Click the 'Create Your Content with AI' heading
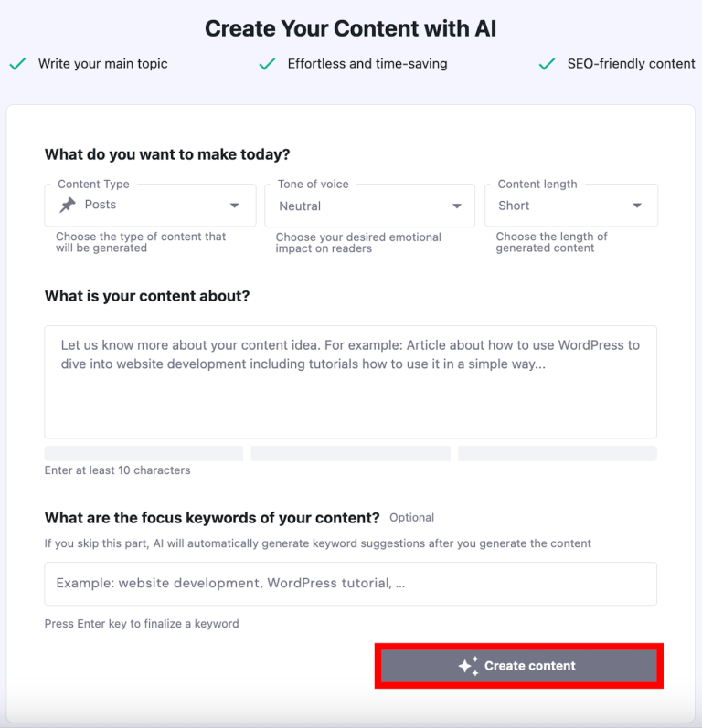This screenshot has width=702, height=728. pyautogui.click(x=350, y=28)
